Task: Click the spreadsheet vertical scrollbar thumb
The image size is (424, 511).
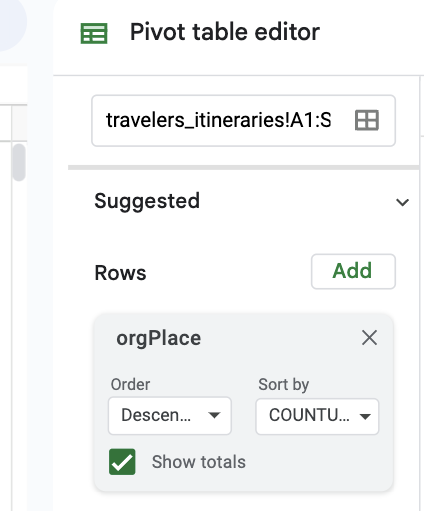Action: click(19, 162)
